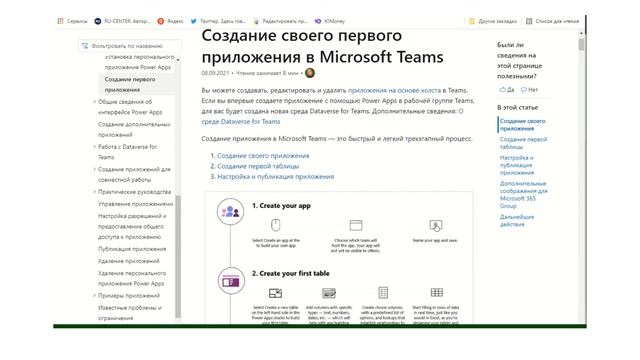Click the sidebar scroll-up arrow

(178, 60)
